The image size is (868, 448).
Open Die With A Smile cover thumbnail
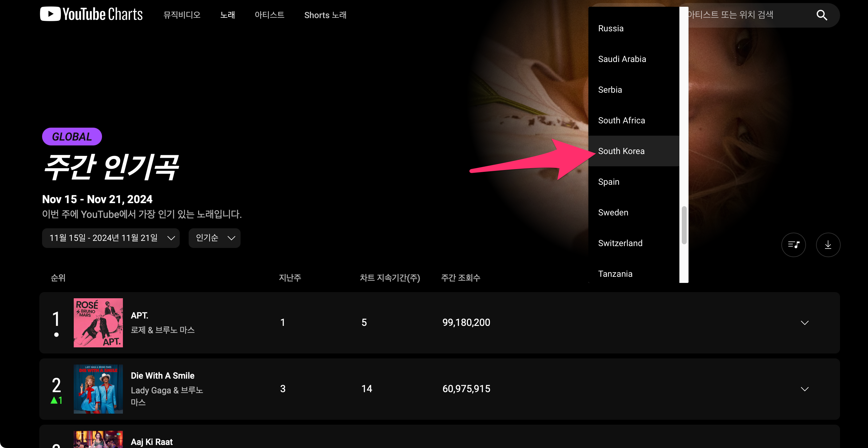pos(98,389)
